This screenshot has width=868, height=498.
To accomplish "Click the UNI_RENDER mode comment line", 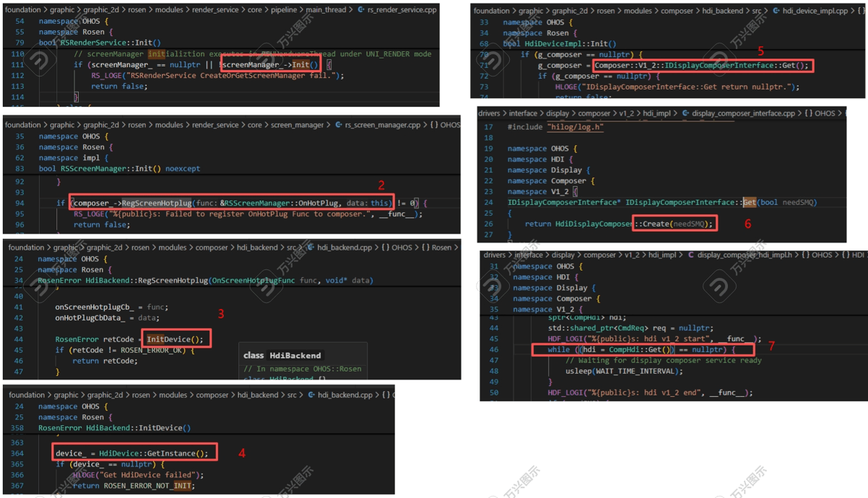I will (x=252, y=53).
